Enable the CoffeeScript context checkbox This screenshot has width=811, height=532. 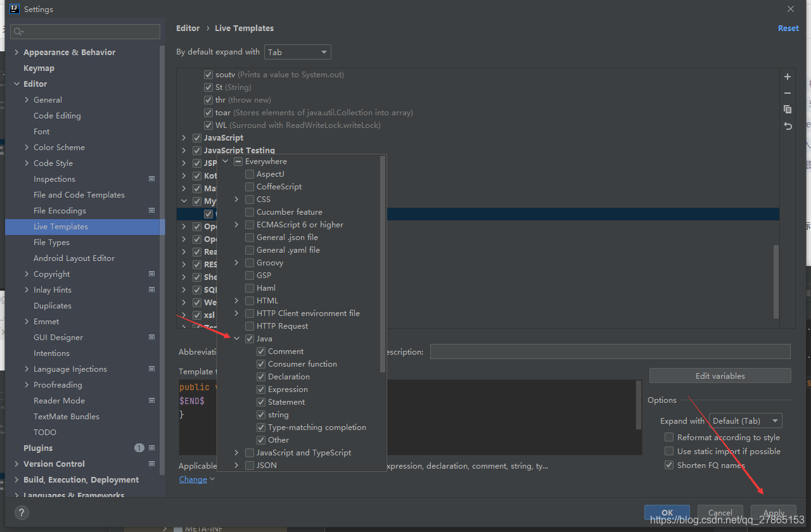250,187
